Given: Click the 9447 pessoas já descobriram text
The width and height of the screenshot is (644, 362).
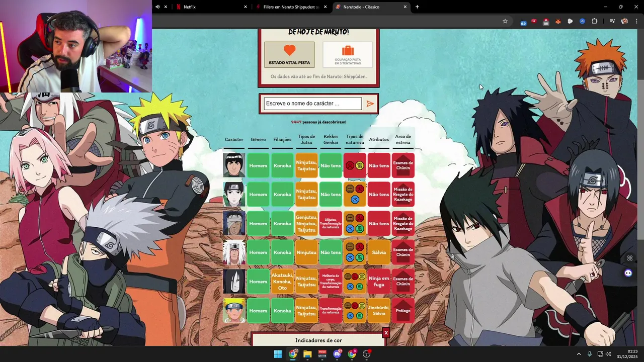Looking at the screenshot, I should pyautogui.click(x=318, y=122).
